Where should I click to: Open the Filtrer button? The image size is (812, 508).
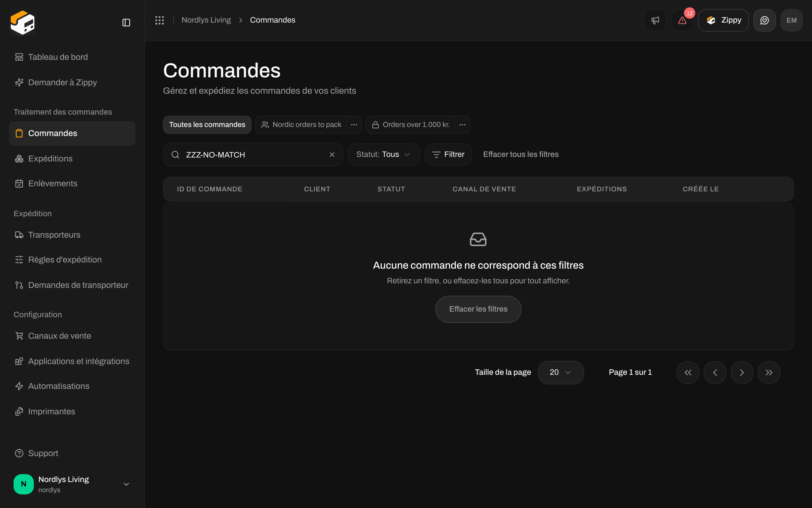tap(448, 155)
